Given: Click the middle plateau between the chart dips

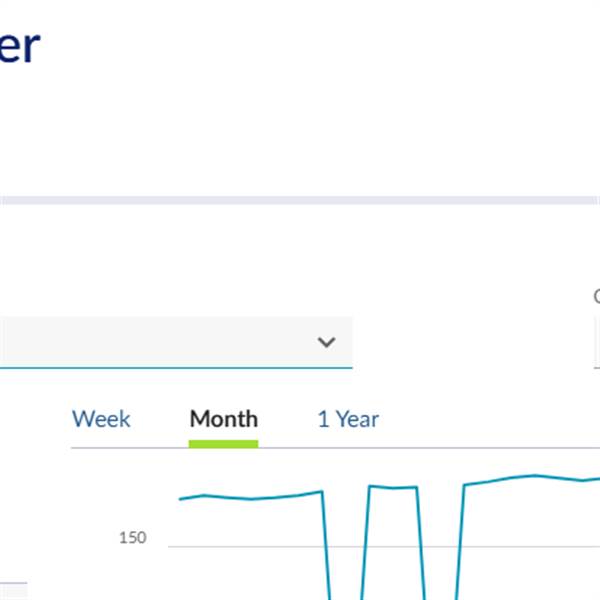Looking at the screenshot, I should [x=393, y=487].
